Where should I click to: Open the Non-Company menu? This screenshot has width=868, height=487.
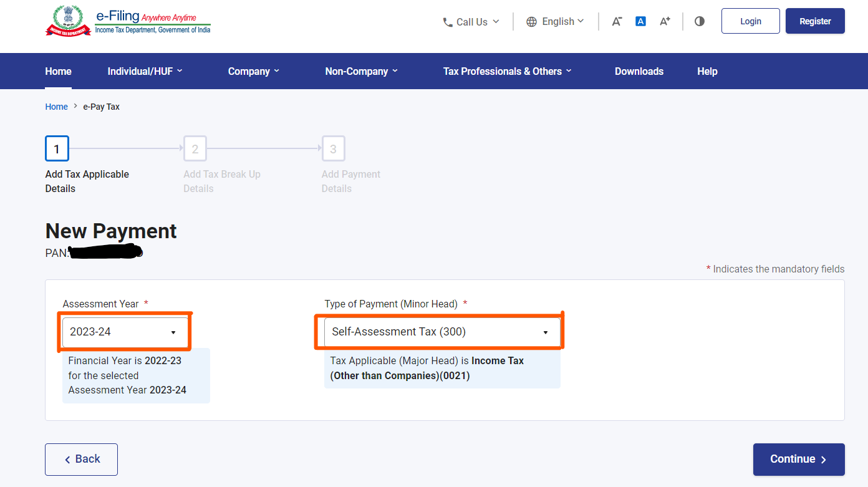361,71
